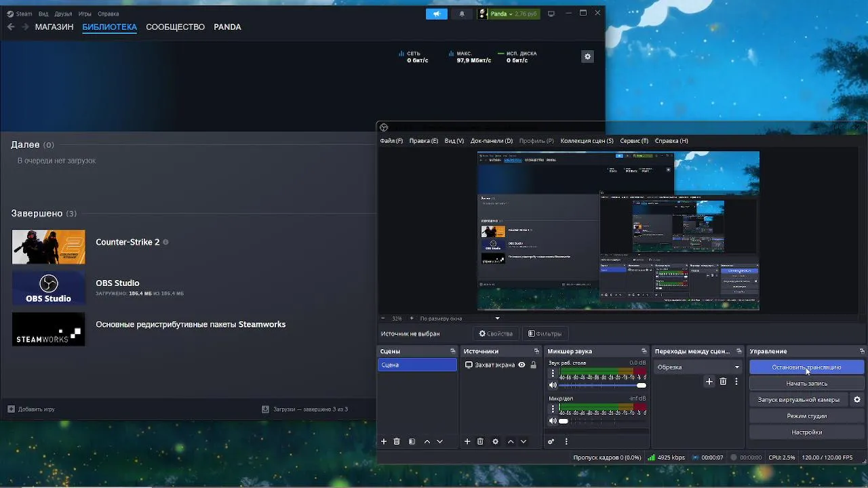This screenshot has width=868, height=488.
Task: Open Звук раб. стола options three-dot icon
Action: tap(553, 373)
